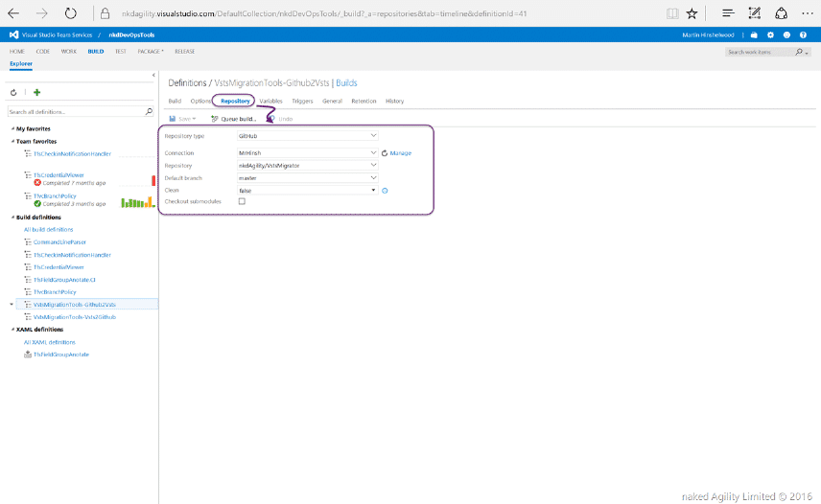Go to WORK hub
This screenshot has height=504, width=821.
(69, 51)
